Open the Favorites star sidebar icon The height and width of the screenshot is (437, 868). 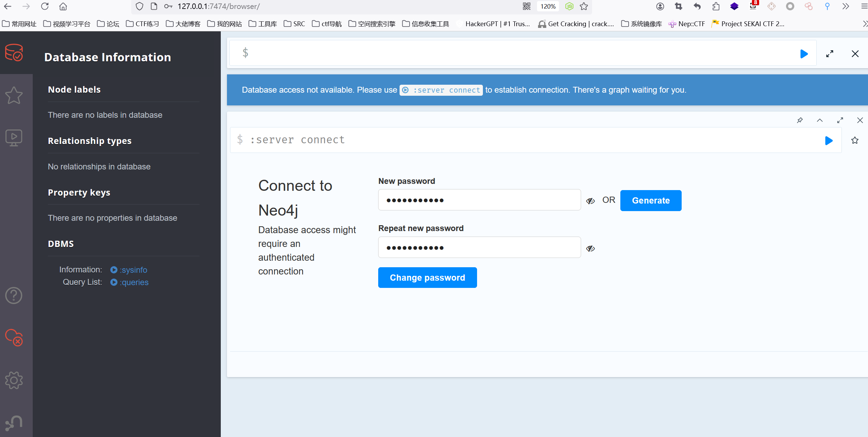14,95
